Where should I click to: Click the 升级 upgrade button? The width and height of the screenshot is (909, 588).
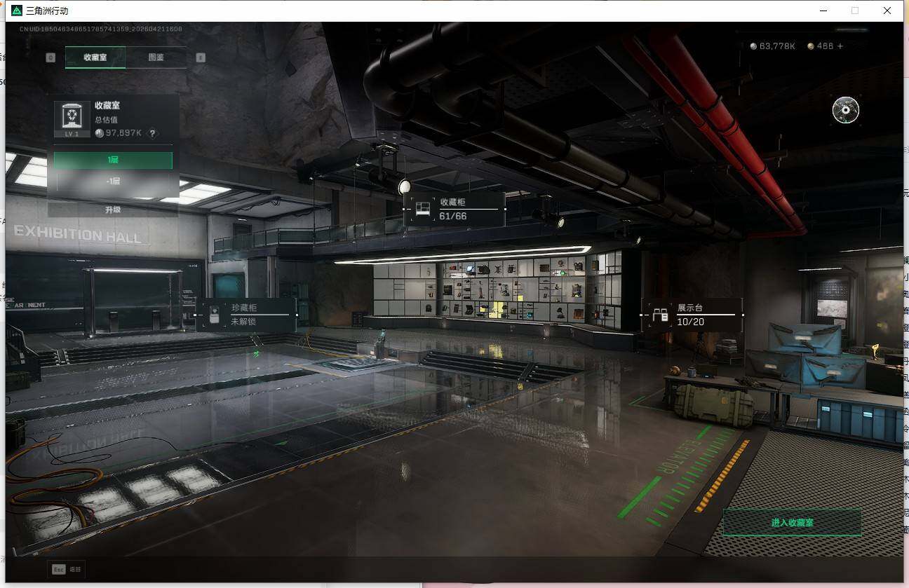click(113, 210)
